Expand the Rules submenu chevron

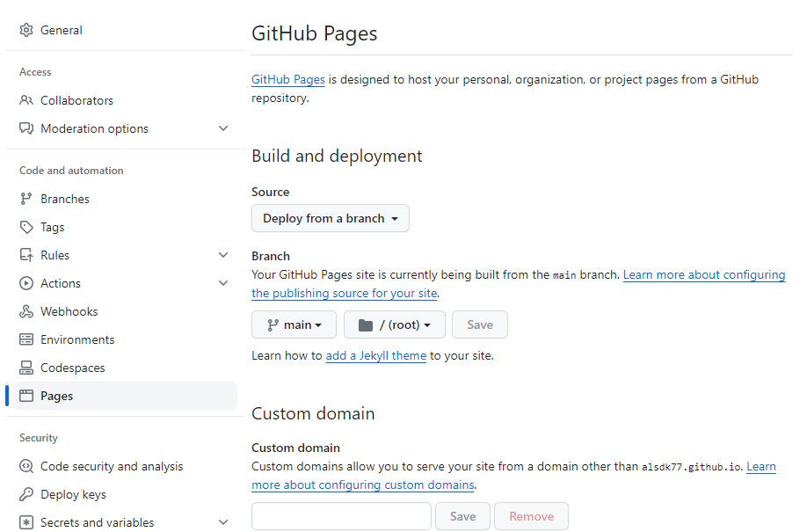point(223,255)
